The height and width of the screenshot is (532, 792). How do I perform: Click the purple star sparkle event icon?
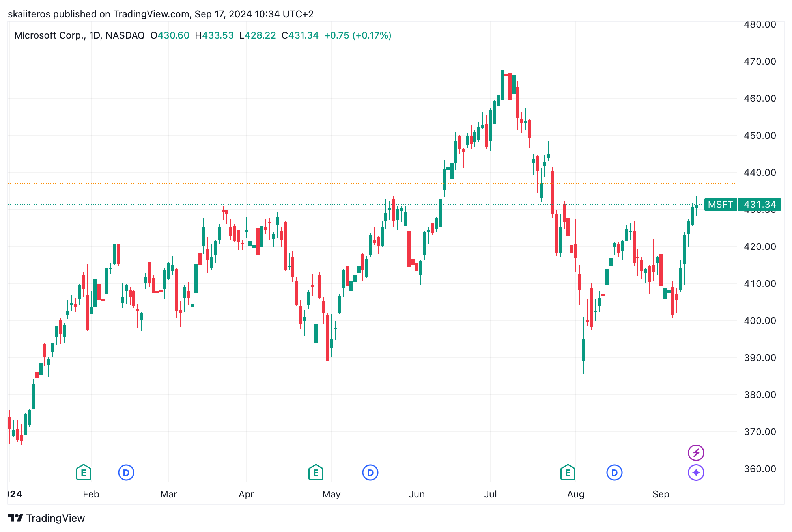696,472
